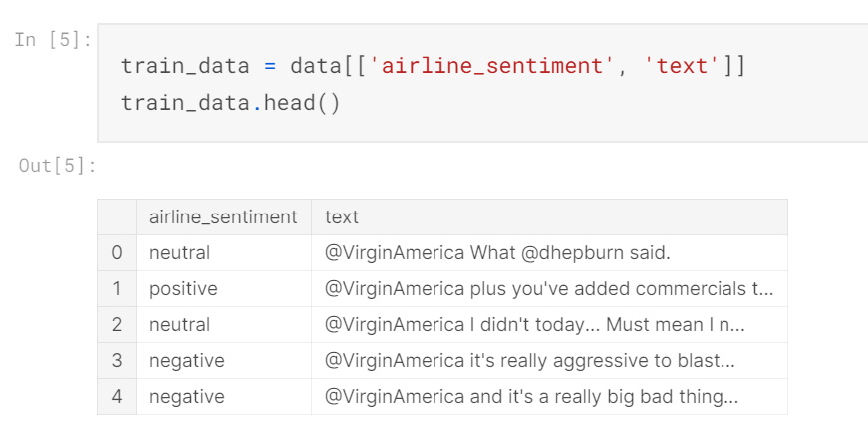
Task: Click the In [5] input prompt label
Action: click(x=54, y=40)
